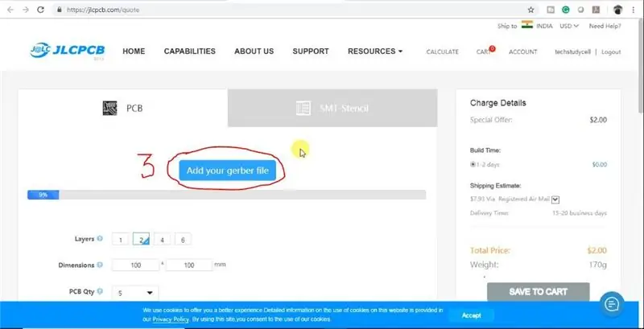Viewport: 644px width, 329px height.
Task: Open the CAPABILITIES page
Action: pos(190,51)
